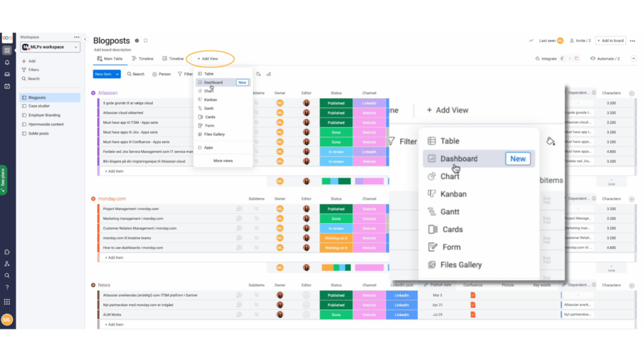Click Person filter in board toolbar
The height and width of the screenshot is (362, 644).
[162, 74]
